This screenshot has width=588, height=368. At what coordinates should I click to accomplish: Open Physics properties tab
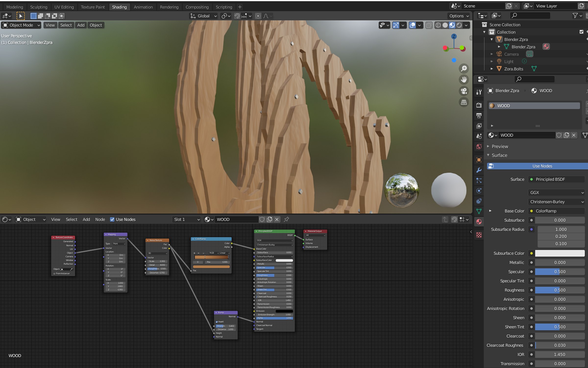tap(479, 191)
